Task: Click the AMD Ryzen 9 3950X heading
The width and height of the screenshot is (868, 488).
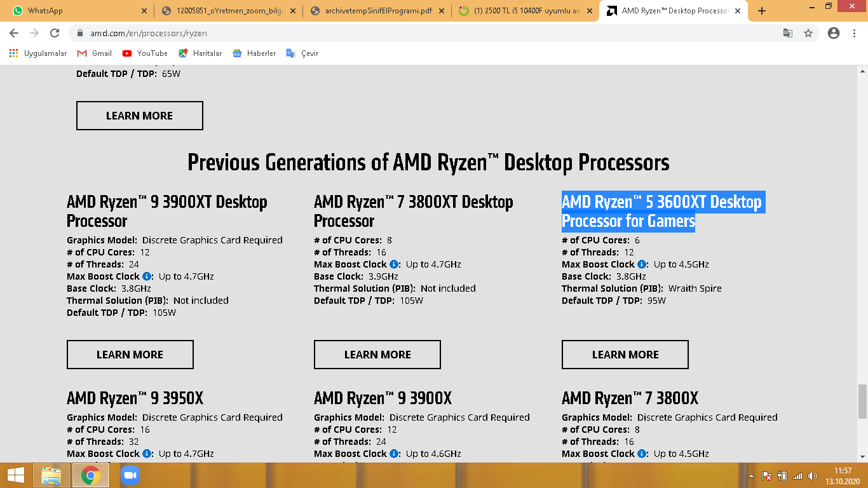Action: [x=135, y=398]
